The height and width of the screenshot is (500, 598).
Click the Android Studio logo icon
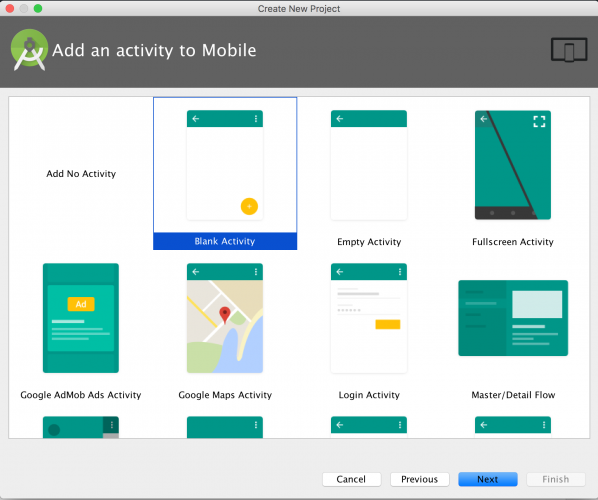(x=29, y=50)
